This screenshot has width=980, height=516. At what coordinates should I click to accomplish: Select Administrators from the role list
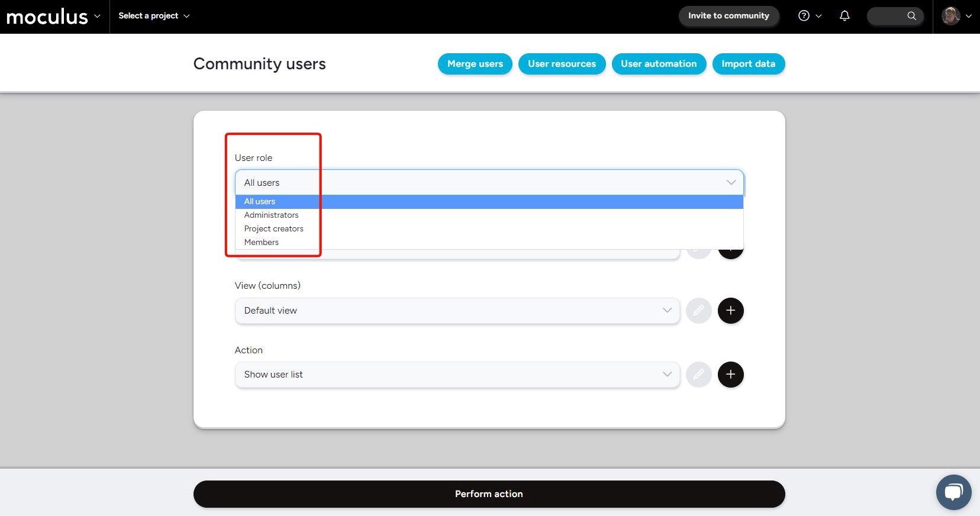tap(272, 215)
